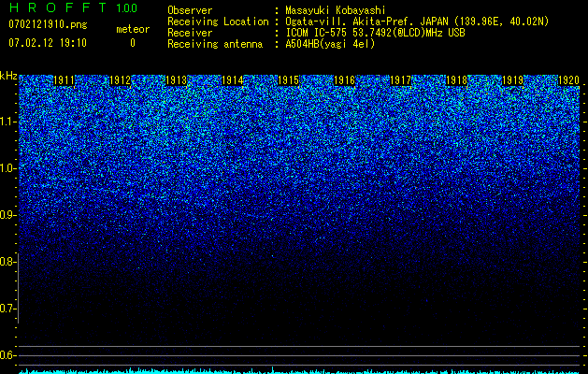Click the 1916 time marker
Image resolution: width=588 pixels, height=374 pixels.
pyautogui.click(x=345, y=80)
